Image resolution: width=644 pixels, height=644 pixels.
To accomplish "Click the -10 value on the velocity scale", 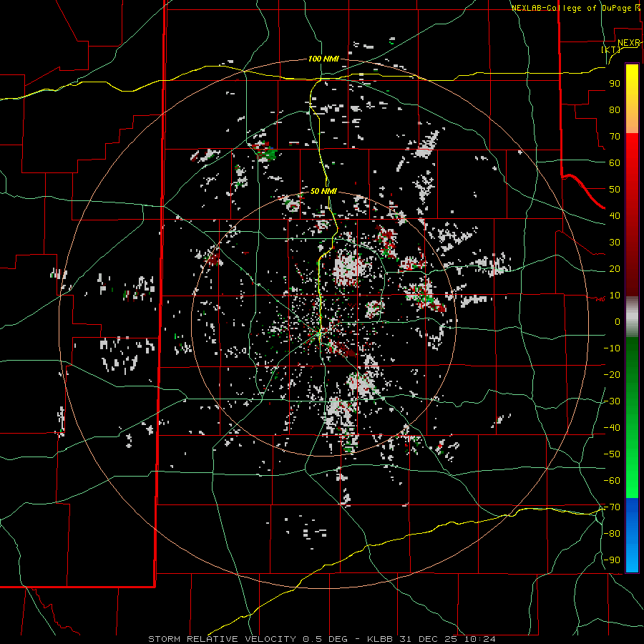I will click(x=612, y=348).
